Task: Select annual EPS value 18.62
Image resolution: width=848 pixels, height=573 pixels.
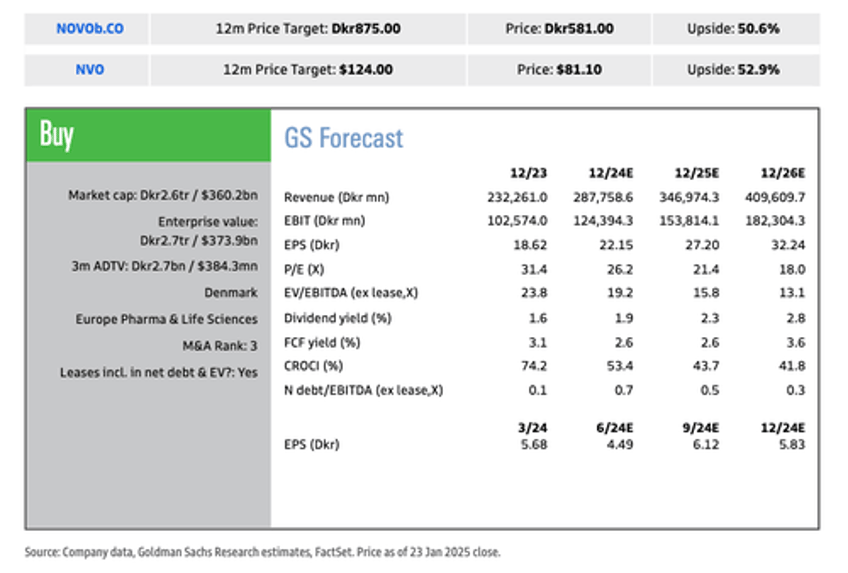Action: pos(530,245)
